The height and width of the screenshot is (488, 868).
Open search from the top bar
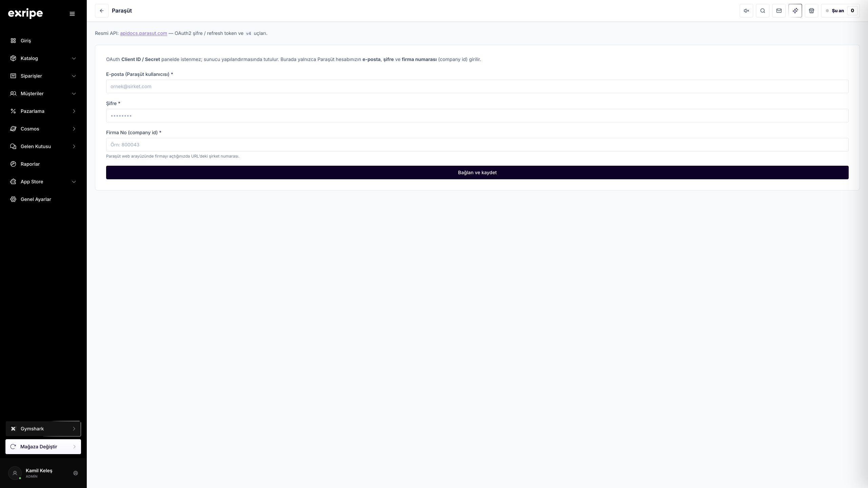(x=763, y=11)
